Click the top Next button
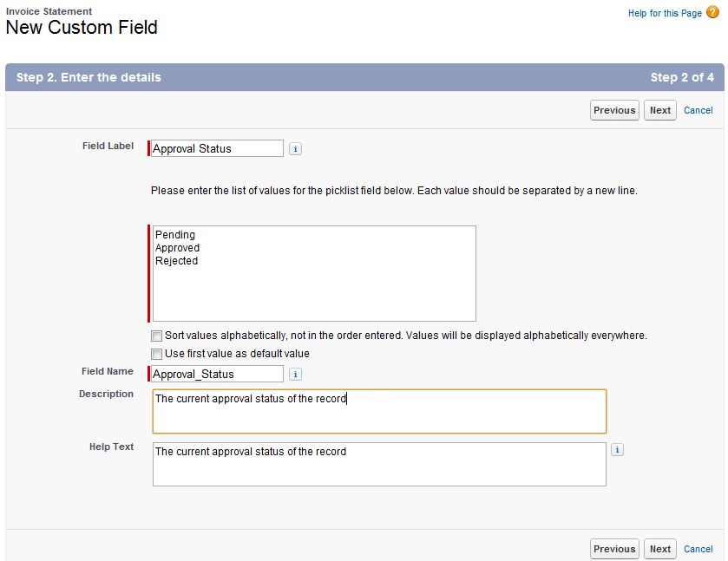Screen dimensions: 728x561 pos(659,110)
